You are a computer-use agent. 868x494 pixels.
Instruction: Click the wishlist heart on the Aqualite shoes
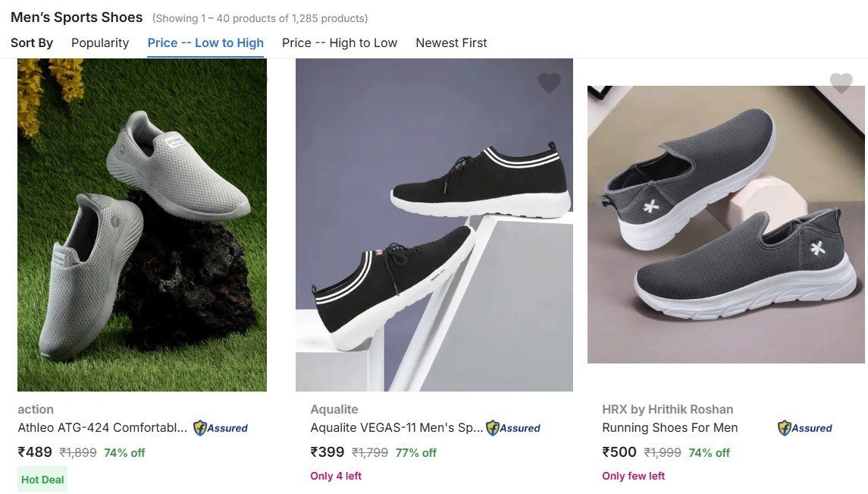pos(549,83)
